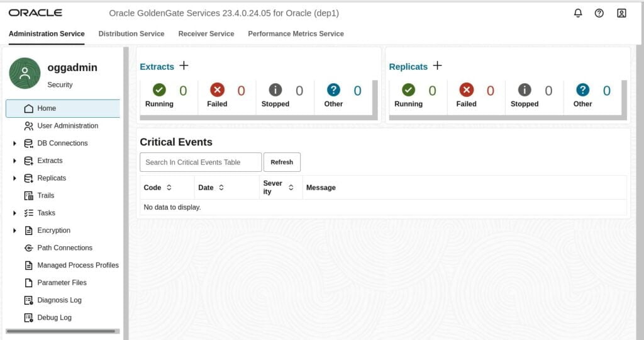
Task: Click the Extracts Stopped info icon
Action: [x=275, y=90]
